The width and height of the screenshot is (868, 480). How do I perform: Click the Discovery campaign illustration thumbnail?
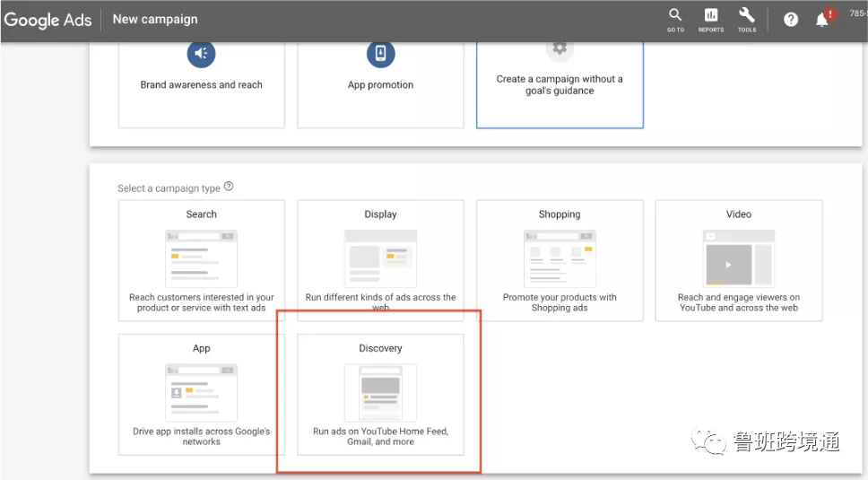coord(380,393)
